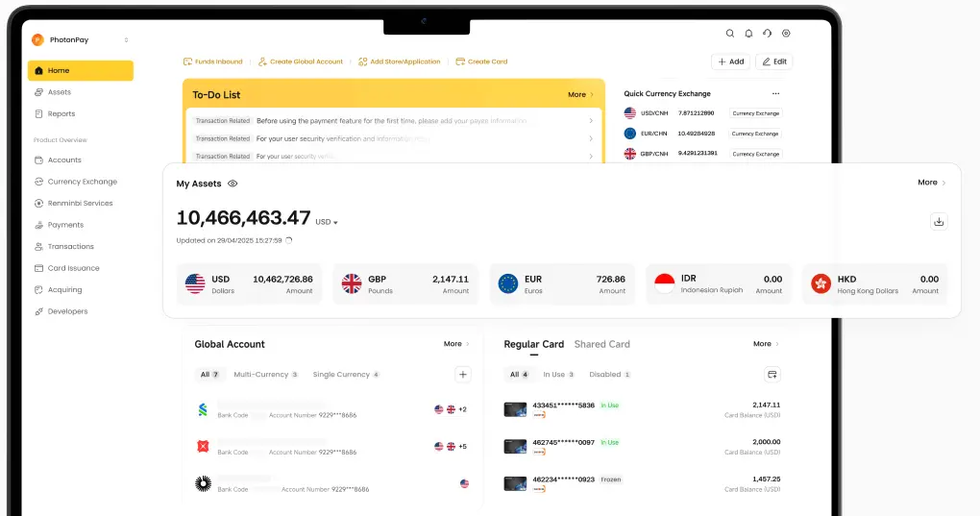Click the black sunburst bank logo icon
The image size is (980, 516).
click(203, 483)
